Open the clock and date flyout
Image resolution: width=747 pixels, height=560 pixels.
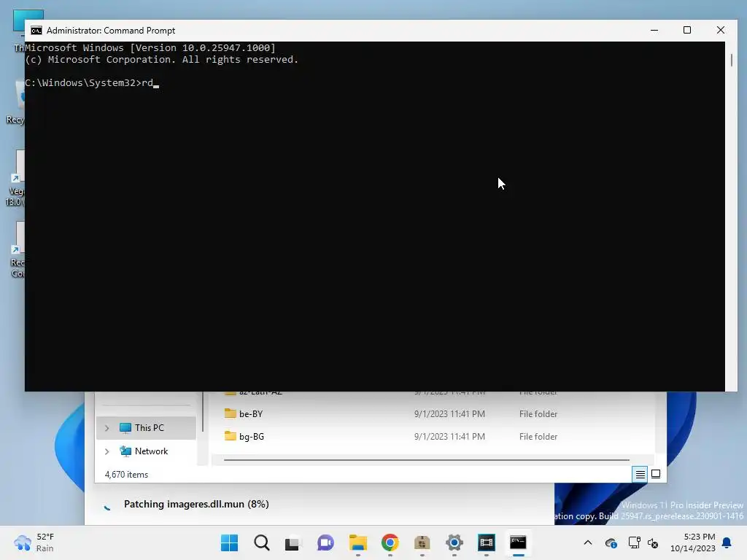pos(693,542)
